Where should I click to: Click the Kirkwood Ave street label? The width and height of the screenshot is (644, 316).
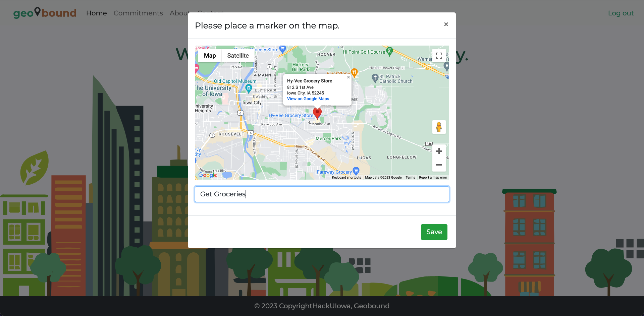pos(271,124)
